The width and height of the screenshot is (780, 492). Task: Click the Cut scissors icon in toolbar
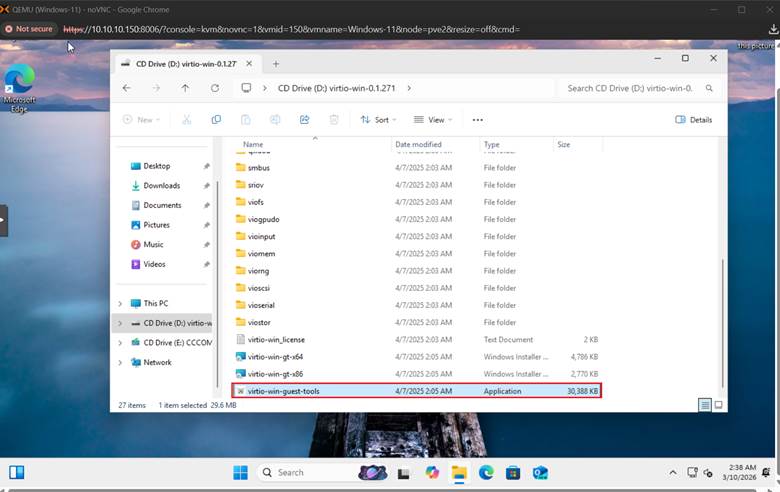(x=186, y=120)
